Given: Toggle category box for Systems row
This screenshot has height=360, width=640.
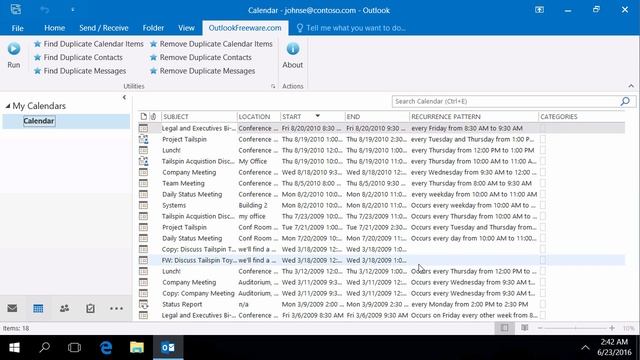Looking at the screenshot, I should coord(543,205).
